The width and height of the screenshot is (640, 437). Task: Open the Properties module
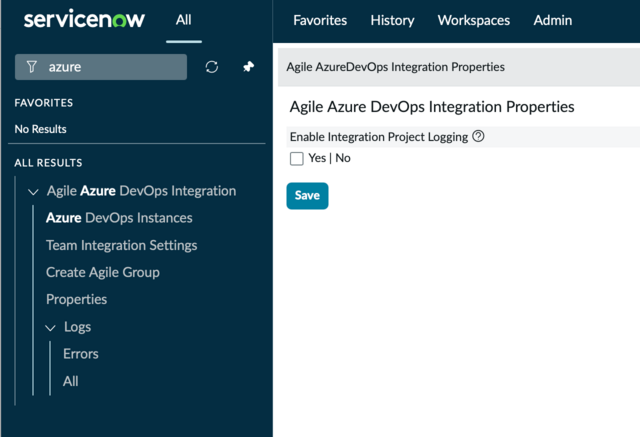click(x=77, y=299)
